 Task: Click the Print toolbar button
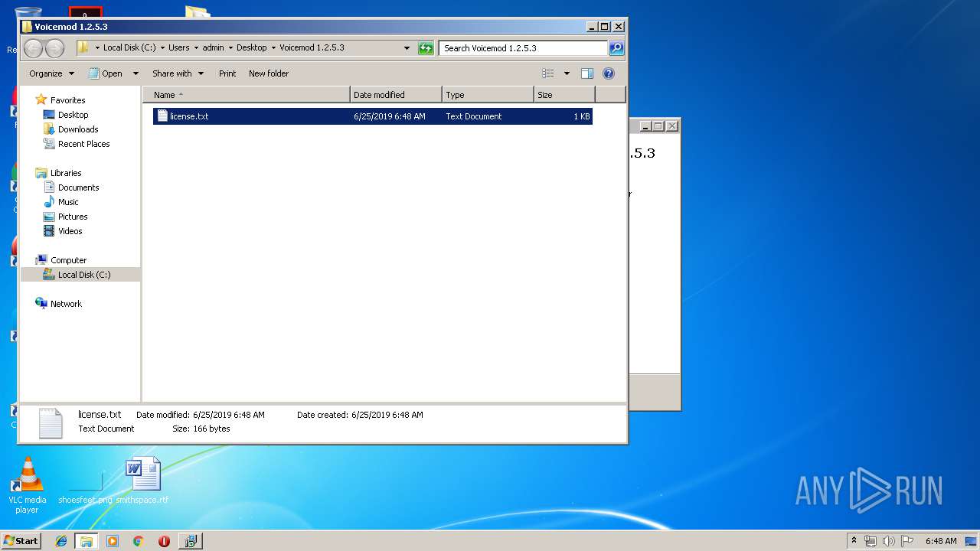point(227,73)
